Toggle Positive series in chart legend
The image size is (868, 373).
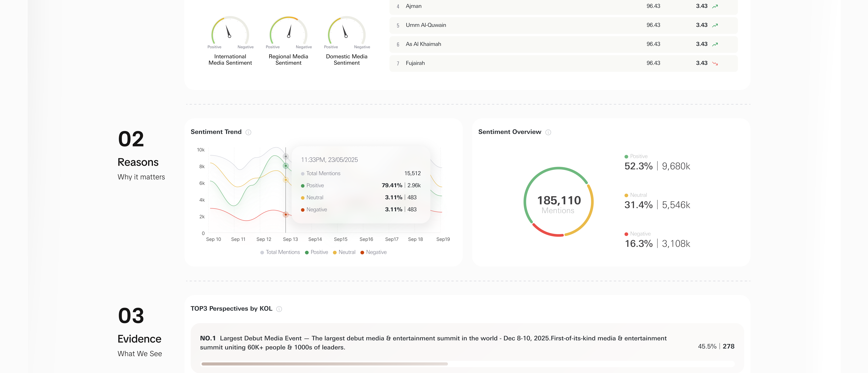(316, 252)
